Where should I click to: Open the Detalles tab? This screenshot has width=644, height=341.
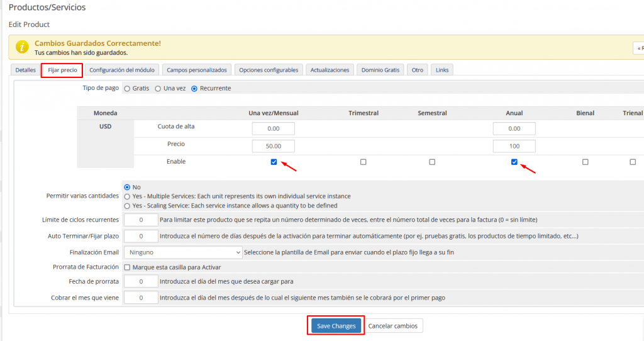point(25,70)
